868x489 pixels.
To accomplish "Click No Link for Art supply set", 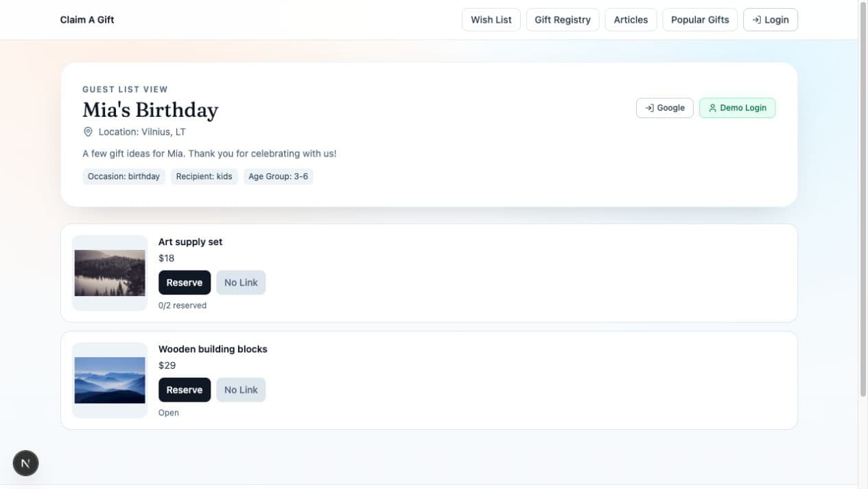I will [x=241, y=282].
